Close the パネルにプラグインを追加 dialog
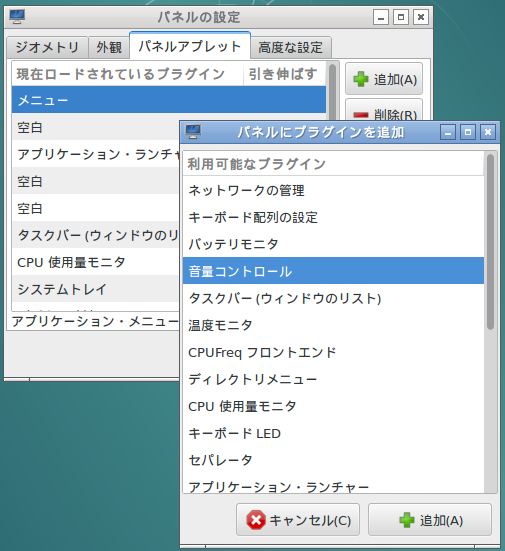 click(488, 132)
